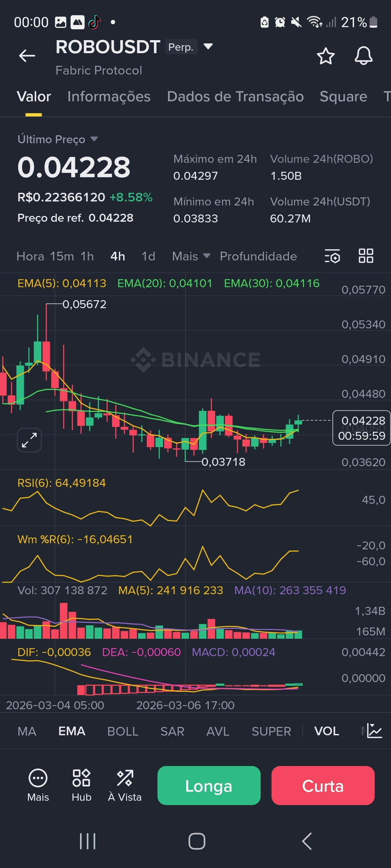Viewport: 391px width, 868px height.
Task: Enable the SAR indicator
Action: tap(172, 731)
